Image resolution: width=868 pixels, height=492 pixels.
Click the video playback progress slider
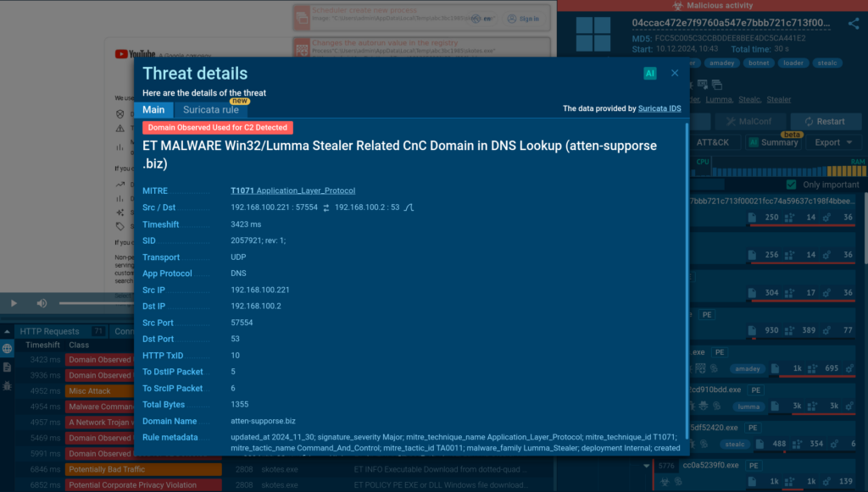[97, 303]
